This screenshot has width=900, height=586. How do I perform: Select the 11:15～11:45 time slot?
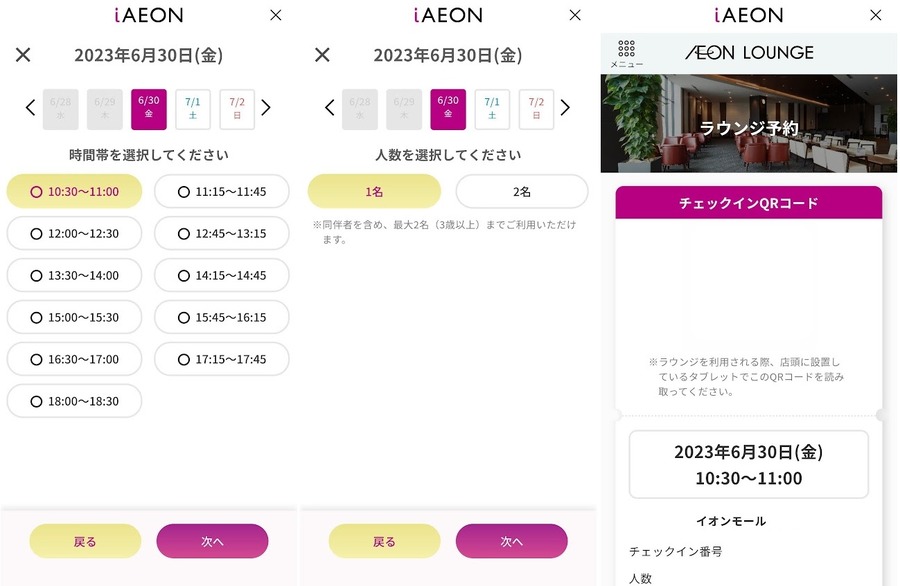click(x=222, y=191)
